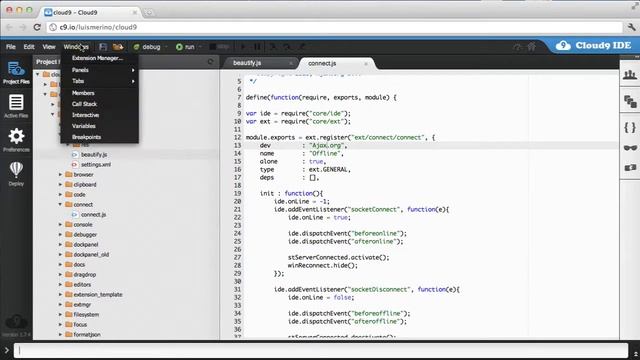Click the beautify.js file icon in tree
The height and width of the screenshot is (360, 640).
click(x=75, y=155)
